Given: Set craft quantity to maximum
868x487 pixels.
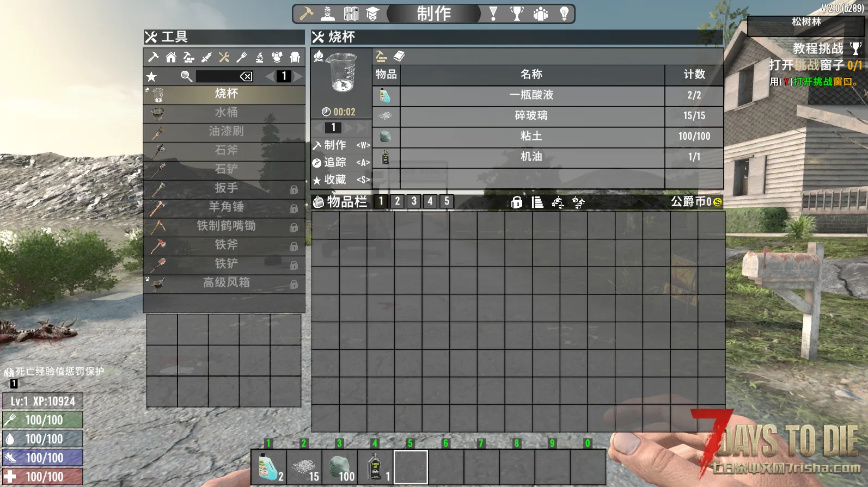Looking at the screenshot, I should tap(361, 128).
